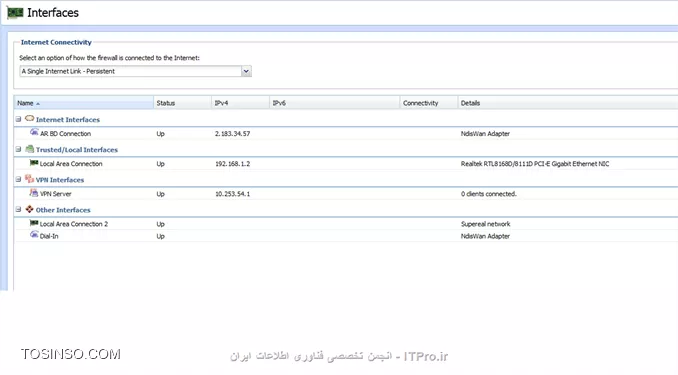Select the Local Area Connection 2 row
Viewport: 678px width, 375px height.
point(346,224)
